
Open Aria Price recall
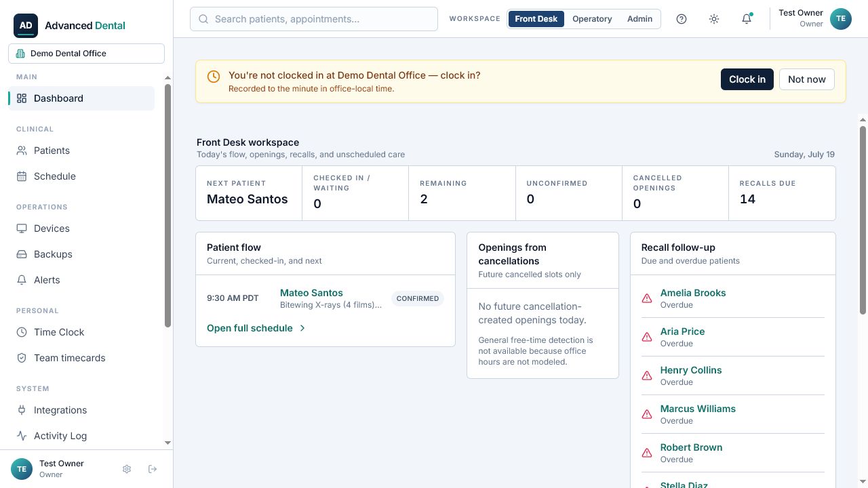(x=682, y=331)
